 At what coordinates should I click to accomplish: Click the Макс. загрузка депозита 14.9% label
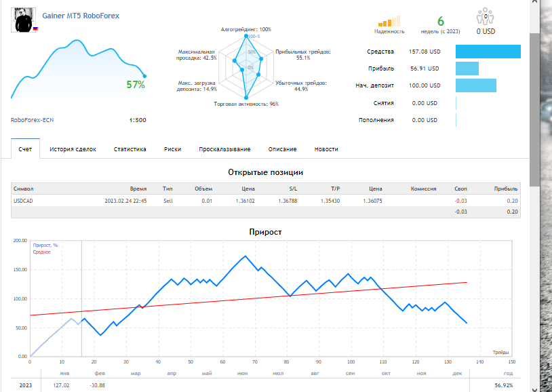197,86
